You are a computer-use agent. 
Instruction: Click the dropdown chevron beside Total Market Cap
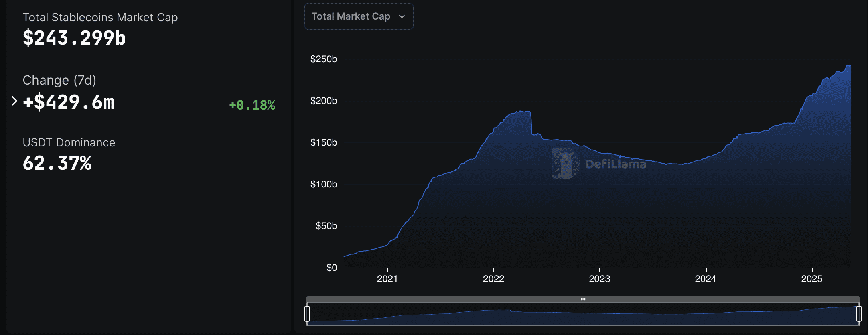[x=402, y=16]
